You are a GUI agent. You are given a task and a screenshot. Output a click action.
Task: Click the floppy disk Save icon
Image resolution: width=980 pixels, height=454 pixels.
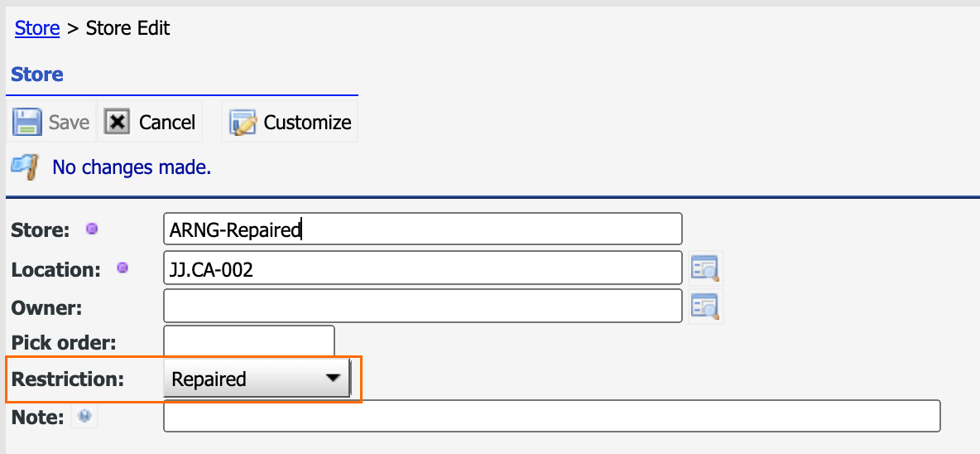point(27,122)
